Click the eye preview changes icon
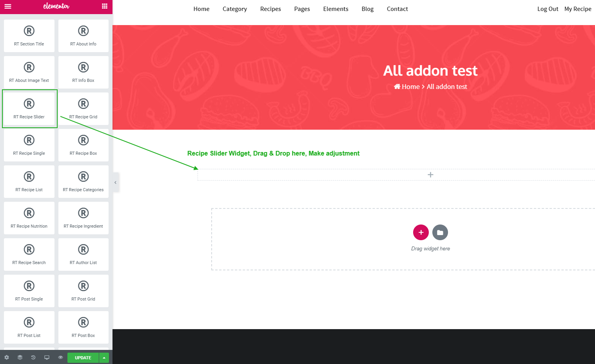This screenshot has height=364, width=595. pos(60,357)
